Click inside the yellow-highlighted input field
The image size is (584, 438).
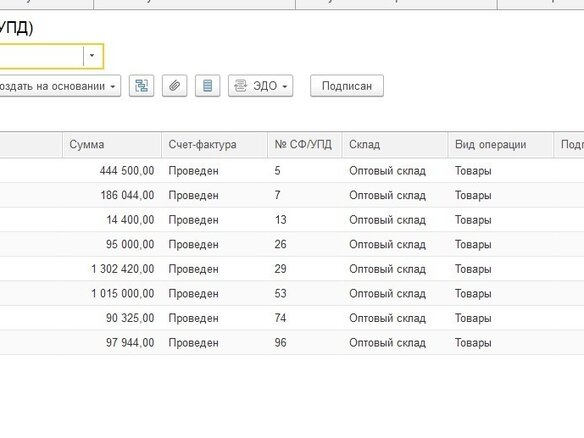pos(41,56)
